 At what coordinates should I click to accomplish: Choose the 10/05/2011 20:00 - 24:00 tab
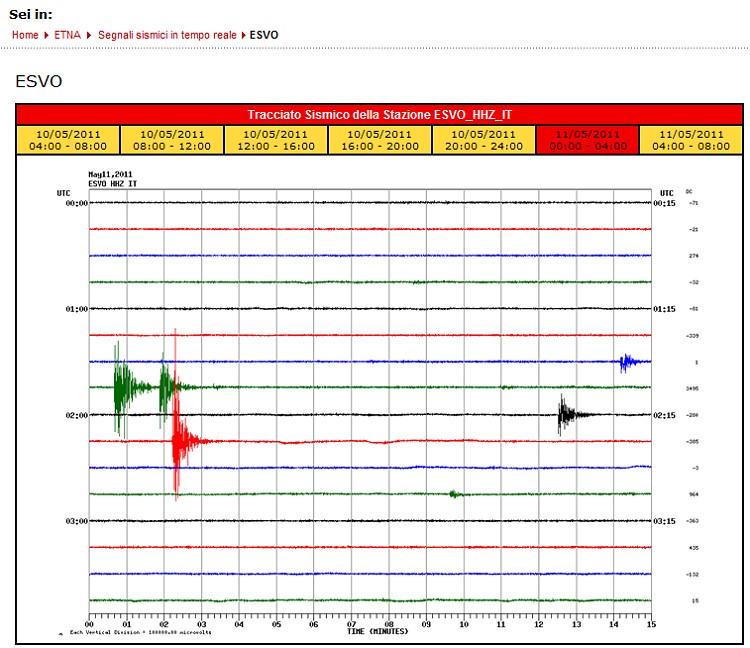[484, 140]
